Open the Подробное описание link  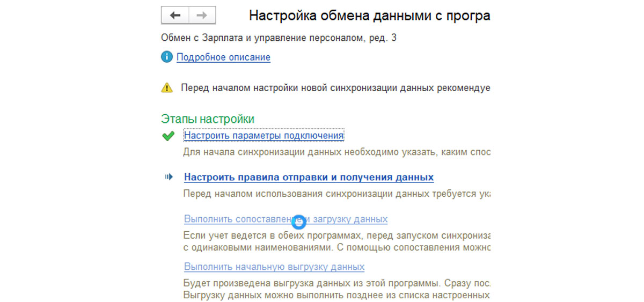click(x=223, y=57)
